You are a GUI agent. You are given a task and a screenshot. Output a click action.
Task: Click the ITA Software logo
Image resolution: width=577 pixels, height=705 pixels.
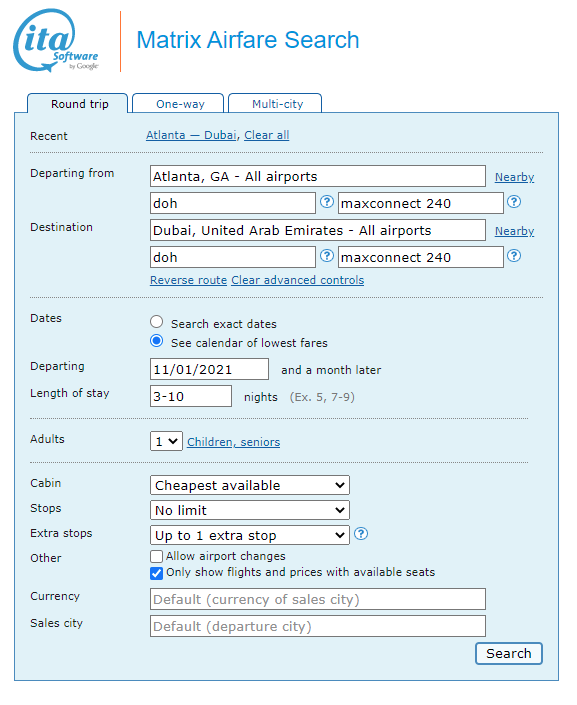click(56, 40)
